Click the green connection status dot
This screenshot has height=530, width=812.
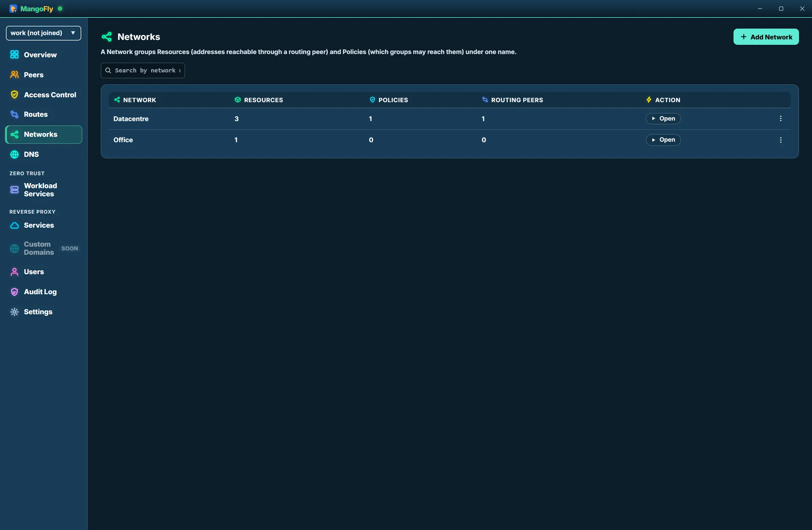point(60,8)
